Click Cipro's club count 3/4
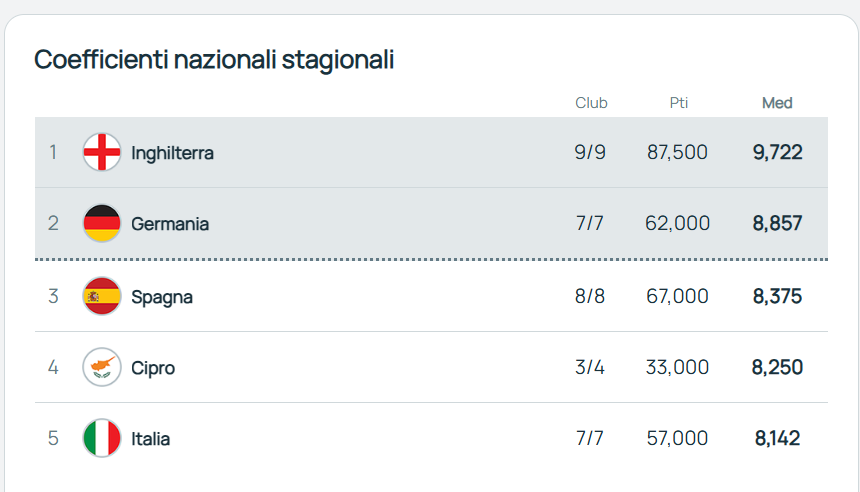This screenshot has width=860, height=492. pos(590,367)
